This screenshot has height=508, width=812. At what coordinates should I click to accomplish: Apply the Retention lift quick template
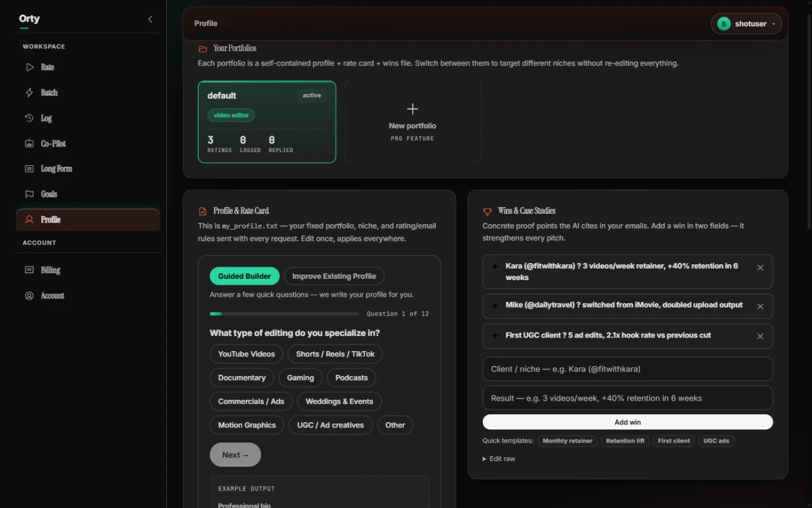pyautogui.click(x=625, y=441)
